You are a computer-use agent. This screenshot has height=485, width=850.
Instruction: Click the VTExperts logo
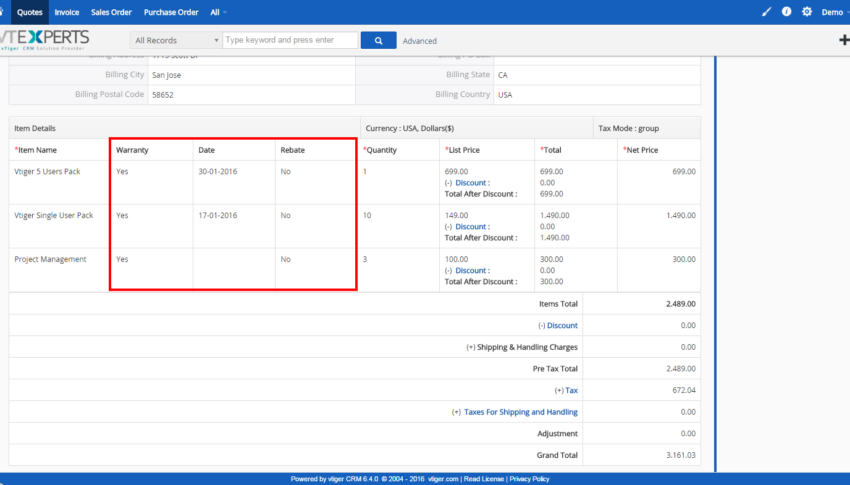[x=44, y=40]
